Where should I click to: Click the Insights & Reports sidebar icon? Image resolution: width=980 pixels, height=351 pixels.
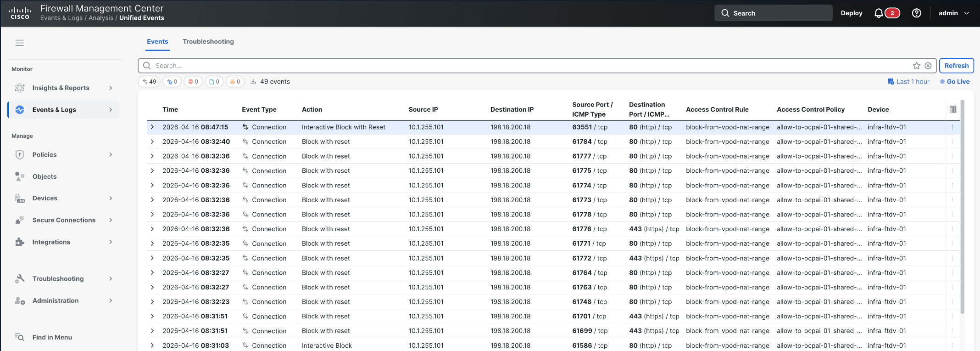(20, 88)
